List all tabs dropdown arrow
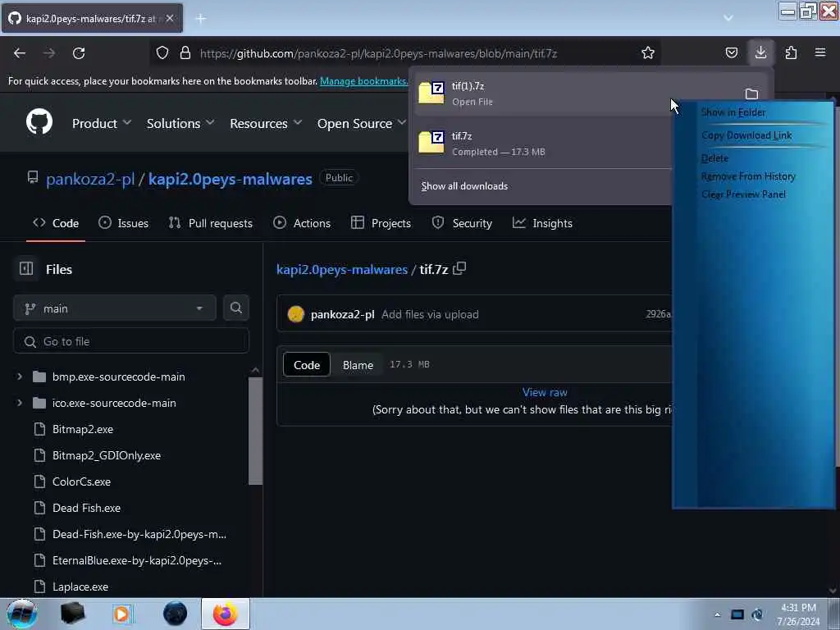This screenshot has width=840, height=630. [728, 18]
